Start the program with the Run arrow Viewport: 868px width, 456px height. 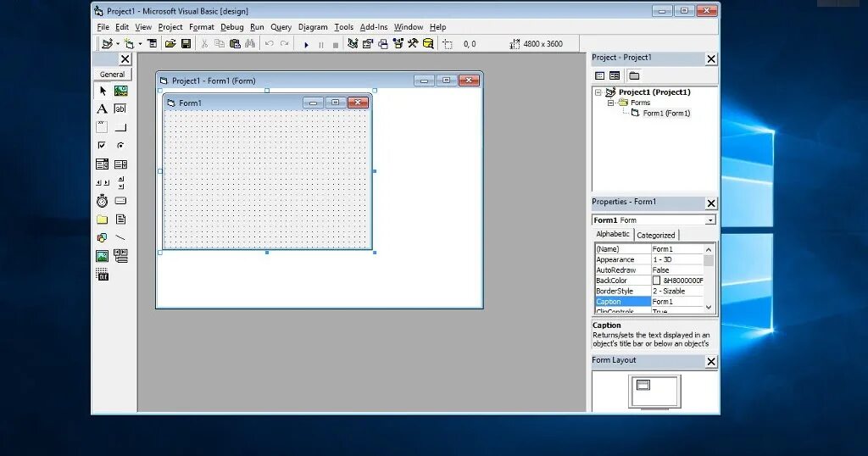point(306,44)
